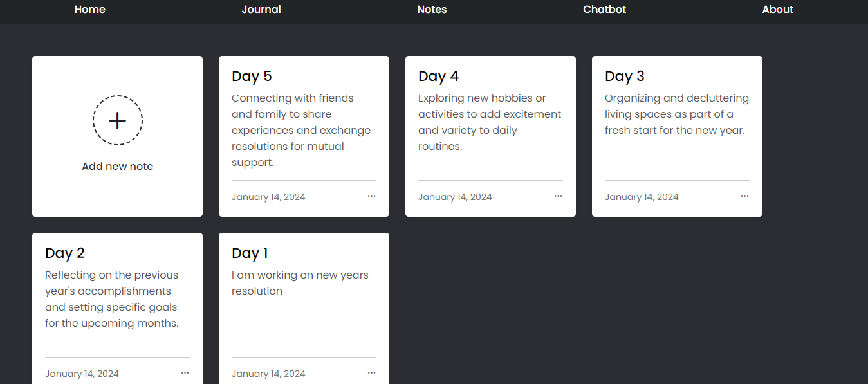
Task: Select the Day 5 note title
Action: 252,76
